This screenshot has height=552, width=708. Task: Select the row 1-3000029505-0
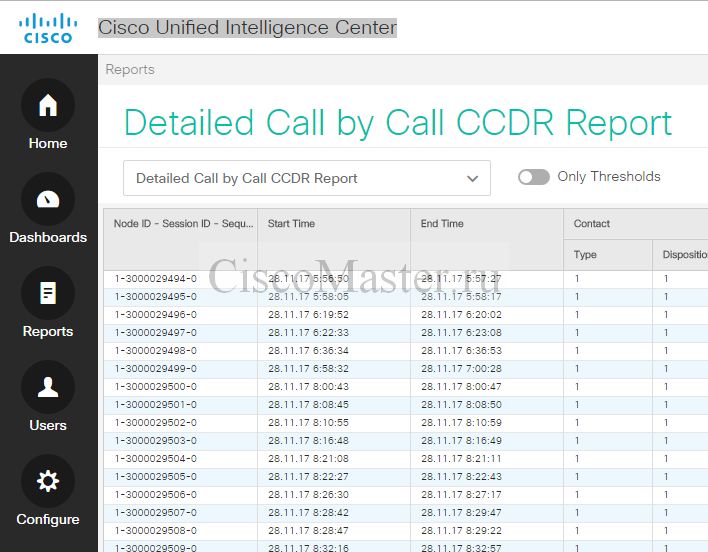click(x=405, y=478)
